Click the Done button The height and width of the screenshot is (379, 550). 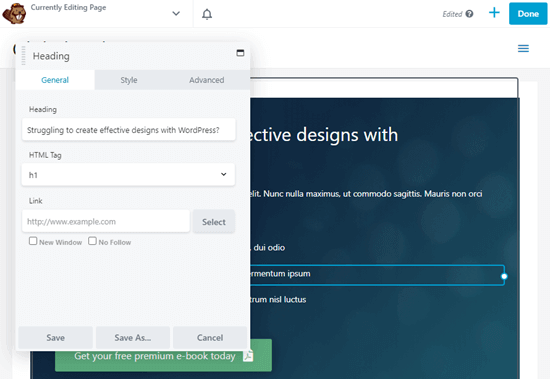point(528,14)
